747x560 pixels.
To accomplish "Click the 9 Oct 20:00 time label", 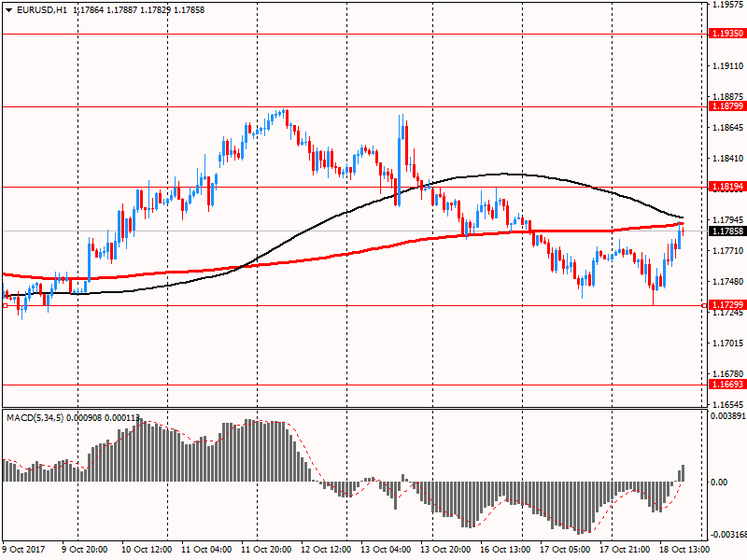I will [85, 550].
